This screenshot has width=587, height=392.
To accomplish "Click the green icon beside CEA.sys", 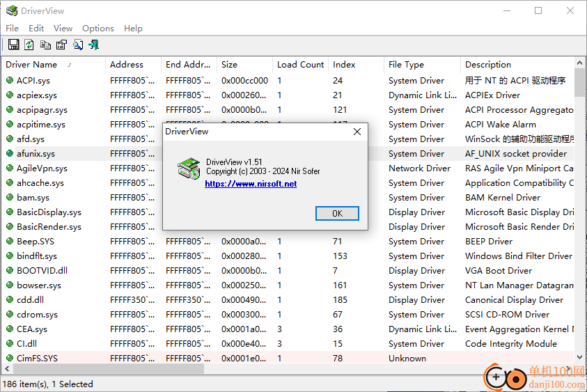I will 10,329.
